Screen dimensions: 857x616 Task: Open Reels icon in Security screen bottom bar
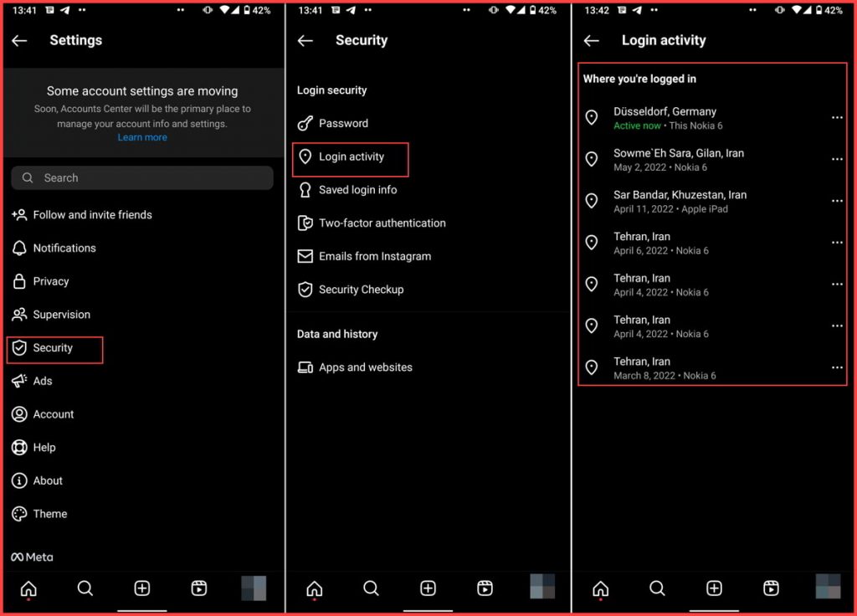(x=485, y=588)
